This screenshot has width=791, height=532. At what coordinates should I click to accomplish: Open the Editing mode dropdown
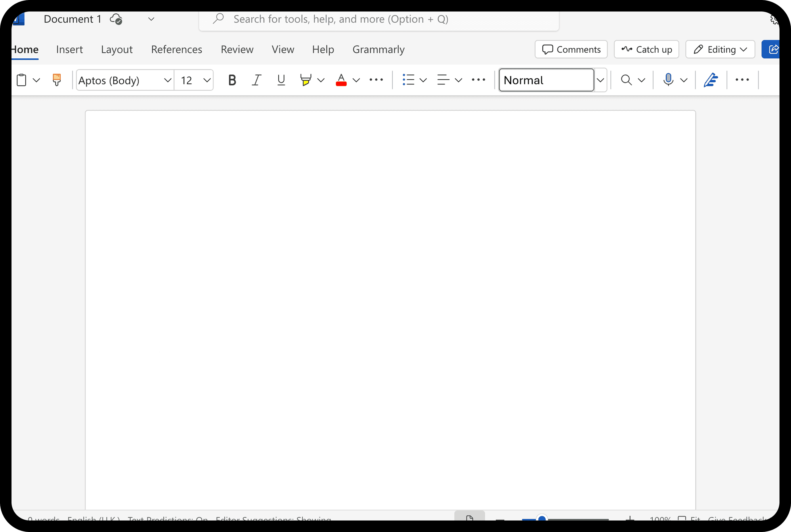720,49
